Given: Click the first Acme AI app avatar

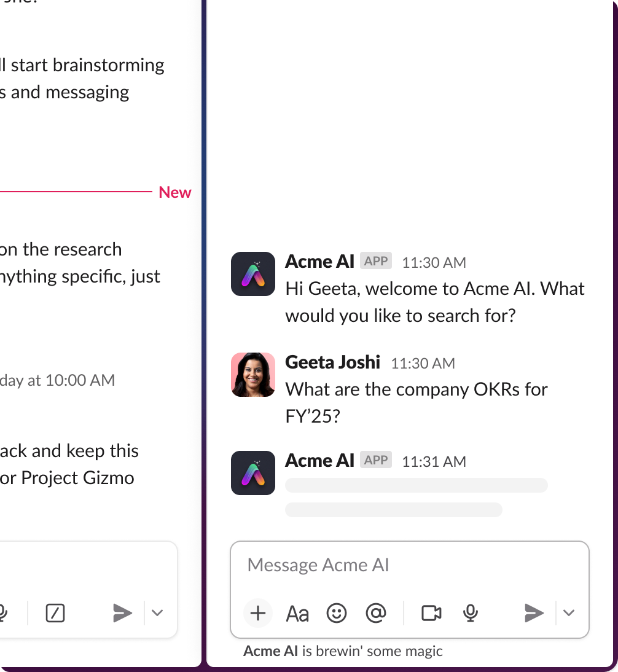Looking at the screenshot, I should point(252,274).
